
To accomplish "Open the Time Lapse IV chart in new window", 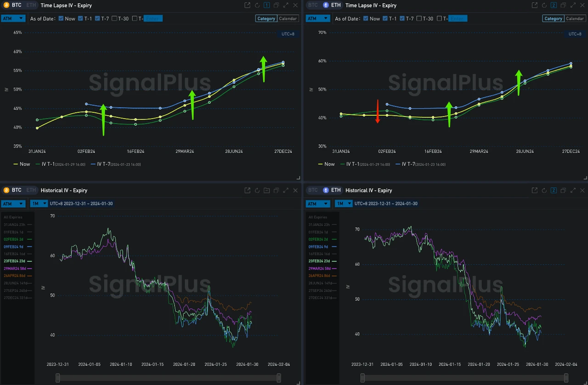I will click(x=247, y=5).
